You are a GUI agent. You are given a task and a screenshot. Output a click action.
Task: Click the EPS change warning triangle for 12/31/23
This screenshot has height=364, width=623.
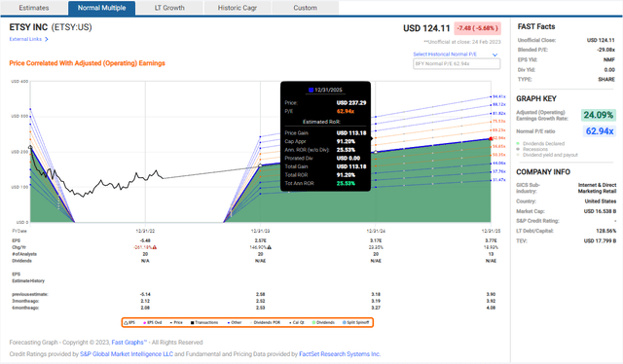click(269, 247)
